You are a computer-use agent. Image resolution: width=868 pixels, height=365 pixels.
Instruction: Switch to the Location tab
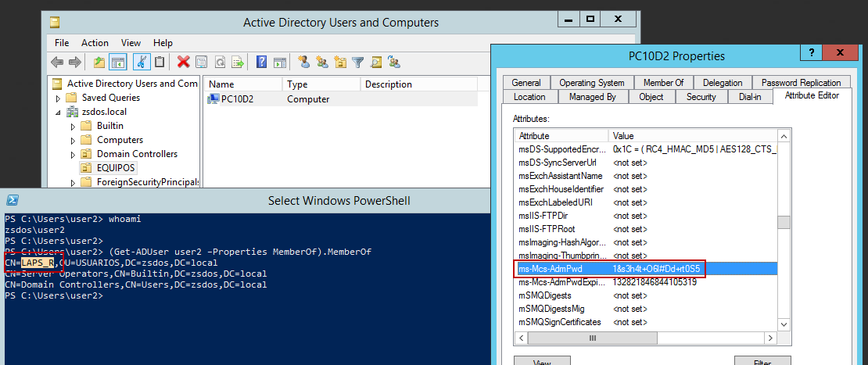(529, 97)
